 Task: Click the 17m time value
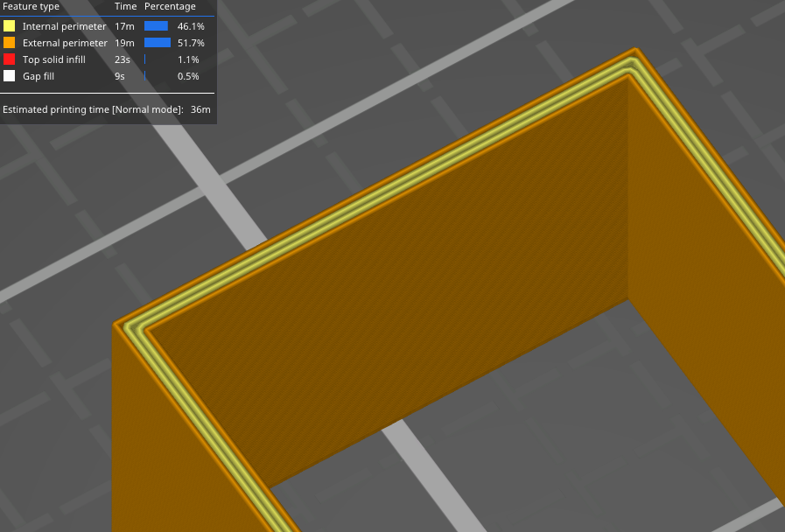pos(124,26)
